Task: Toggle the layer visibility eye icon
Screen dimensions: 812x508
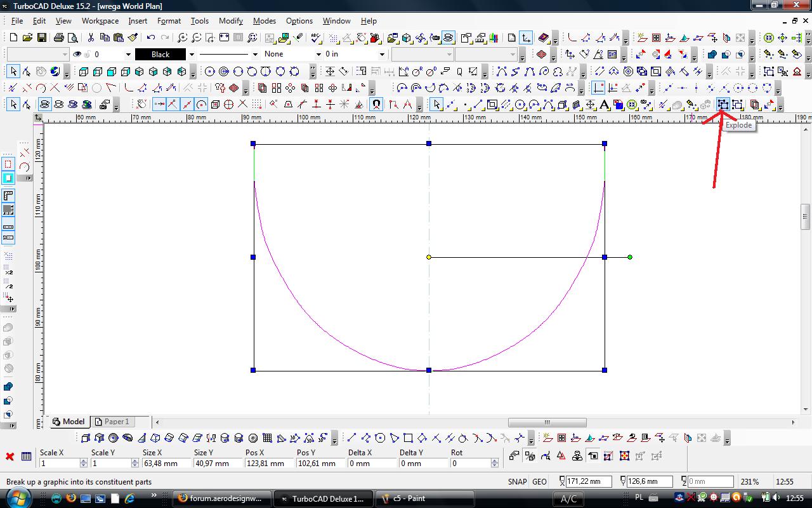Action: point(77,55)
